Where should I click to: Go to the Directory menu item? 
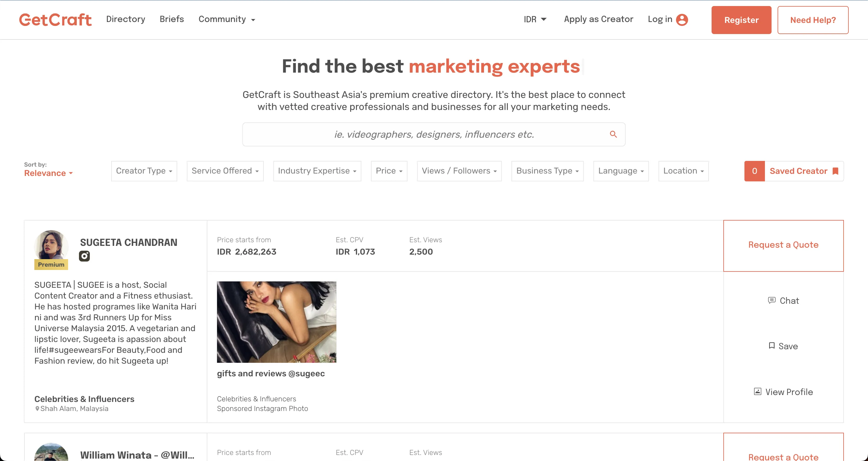126,19
